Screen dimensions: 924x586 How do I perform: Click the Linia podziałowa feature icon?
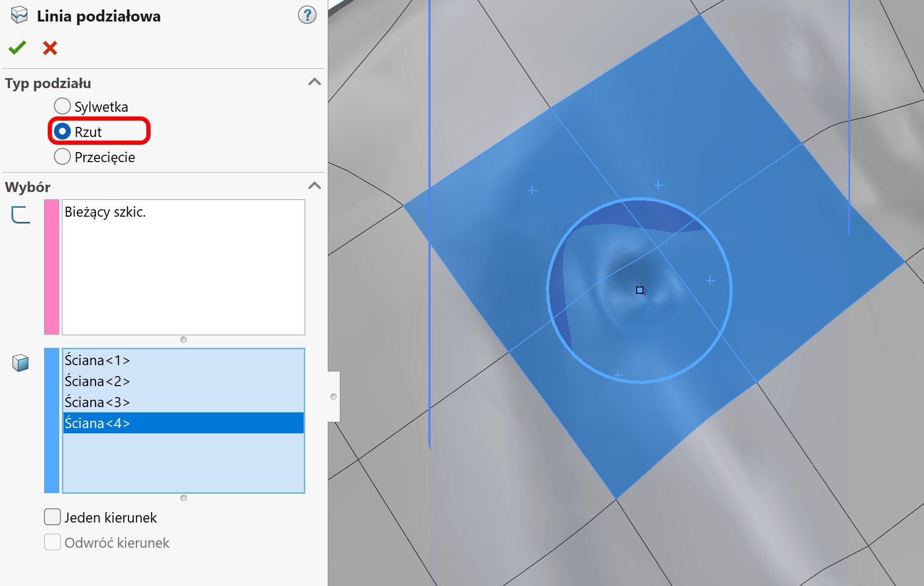[19, 15]
